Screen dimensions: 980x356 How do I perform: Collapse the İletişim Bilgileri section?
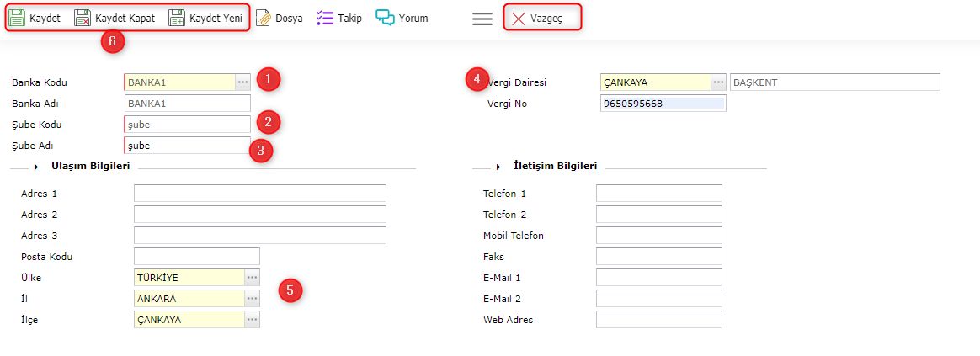pos(498,167)
